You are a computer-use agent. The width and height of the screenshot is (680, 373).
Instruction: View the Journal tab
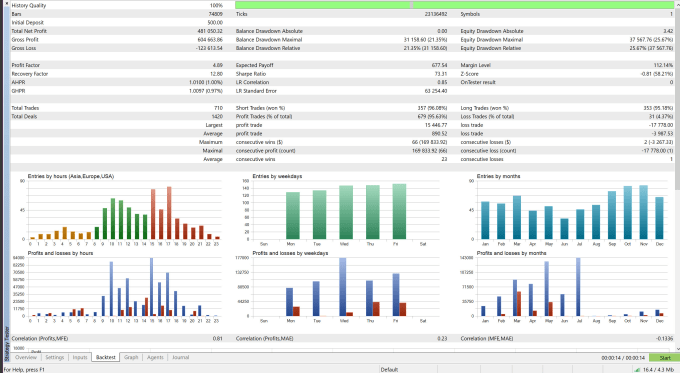click(x=180, y=357)
